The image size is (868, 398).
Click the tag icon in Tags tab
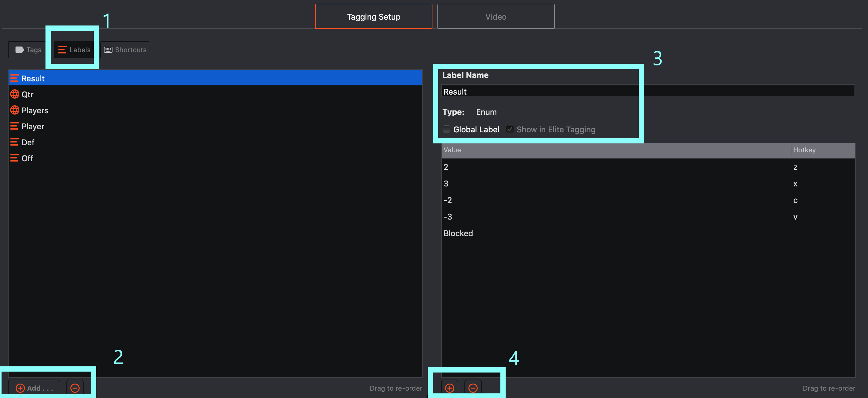click(x=20, y=50)
